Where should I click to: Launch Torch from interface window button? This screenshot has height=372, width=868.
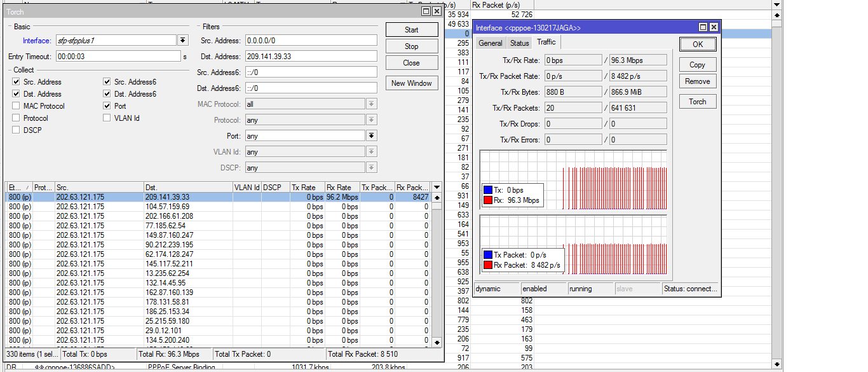point(698,102)
